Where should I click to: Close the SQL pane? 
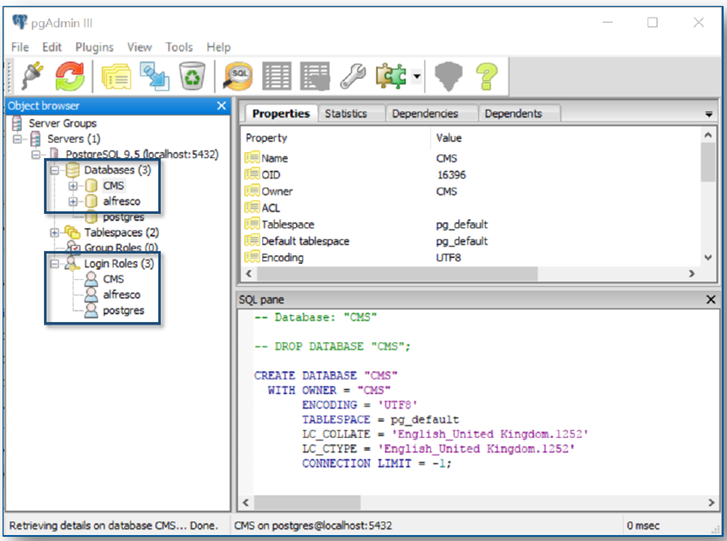click(x=710, y=299)
